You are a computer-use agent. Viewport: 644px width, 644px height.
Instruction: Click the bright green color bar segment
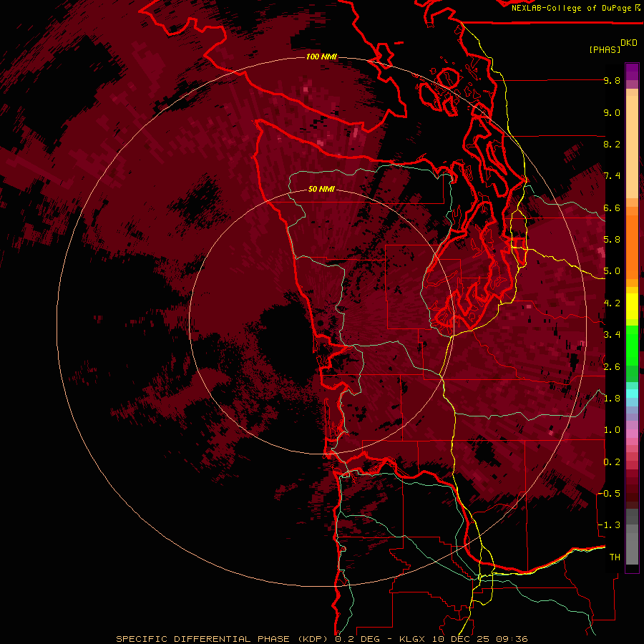[x=632, y=345]
